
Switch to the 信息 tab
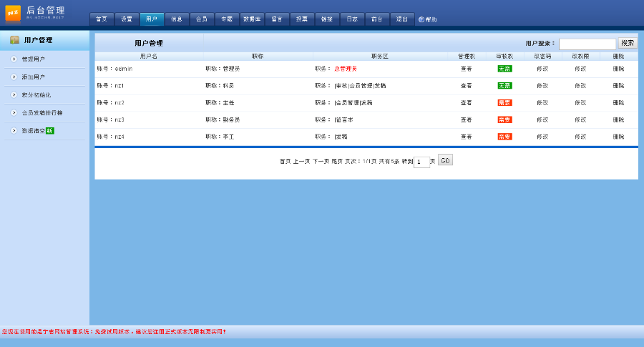tap(177, 19)
